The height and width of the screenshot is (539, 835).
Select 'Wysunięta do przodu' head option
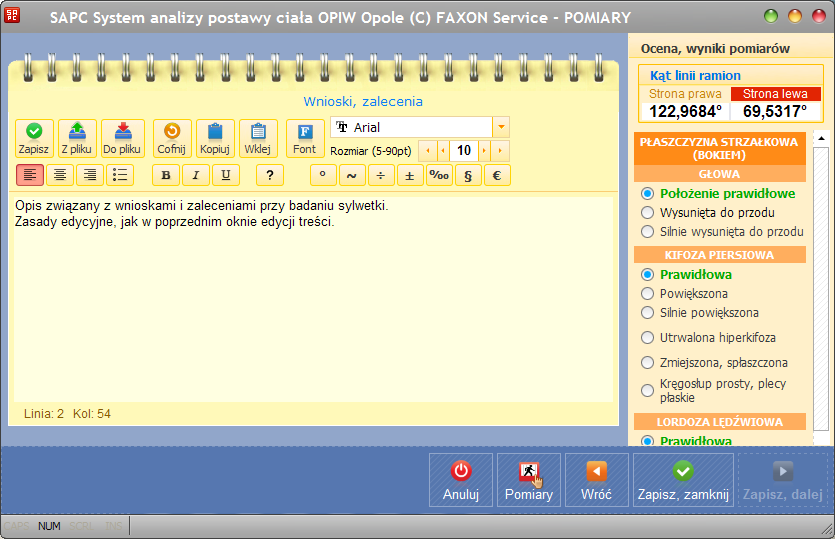pyautogui.click(x=648, y=213)
